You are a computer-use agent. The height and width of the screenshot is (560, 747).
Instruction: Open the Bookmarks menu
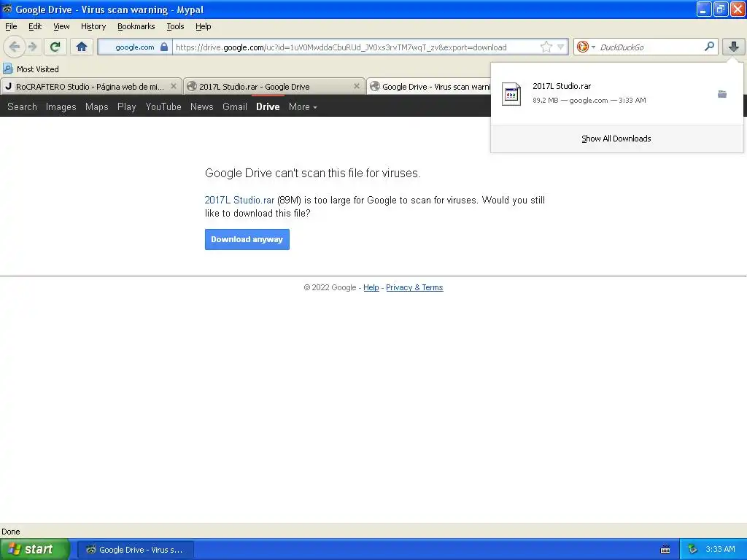coord(136,26)
